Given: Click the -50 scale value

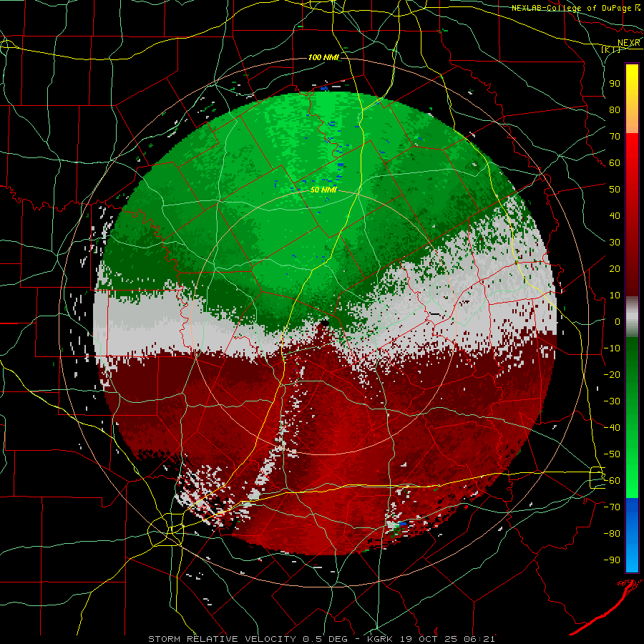Looking at the screenshot, I should tap(612, 454).
